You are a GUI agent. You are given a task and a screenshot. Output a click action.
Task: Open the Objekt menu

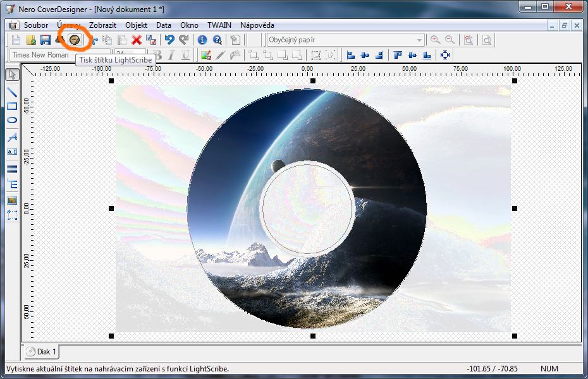tap(136, 25)
